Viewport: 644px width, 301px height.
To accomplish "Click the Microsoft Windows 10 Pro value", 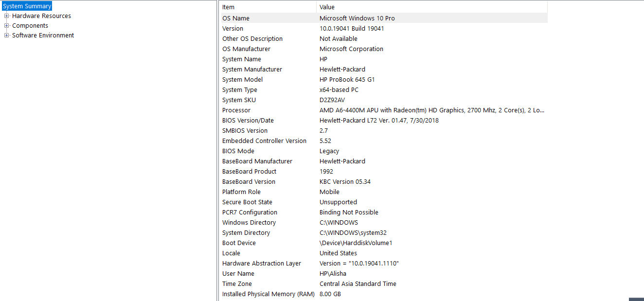I will point(357,18).
